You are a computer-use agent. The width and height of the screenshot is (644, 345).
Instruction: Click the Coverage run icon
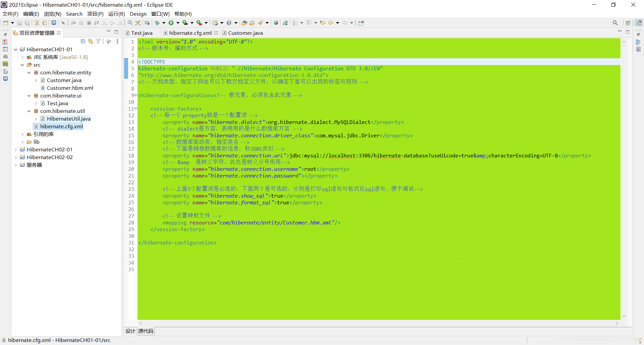[185, 23]
